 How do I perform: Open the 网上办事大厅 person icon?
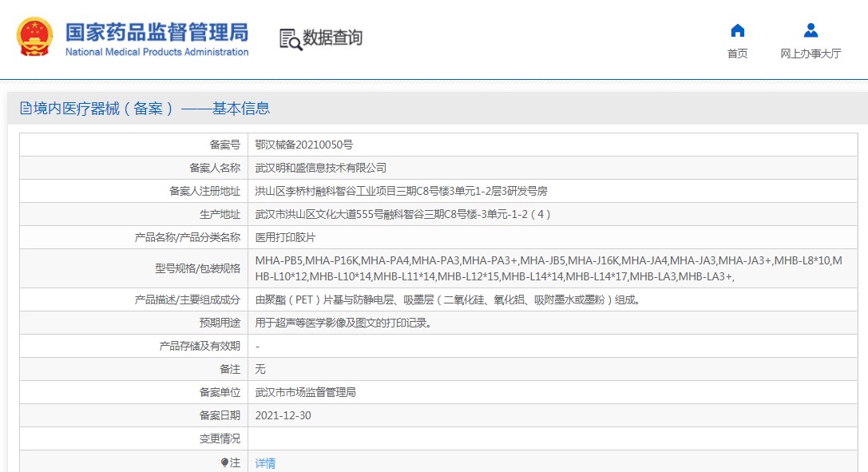pyautogui.click(x=811, y=30)
